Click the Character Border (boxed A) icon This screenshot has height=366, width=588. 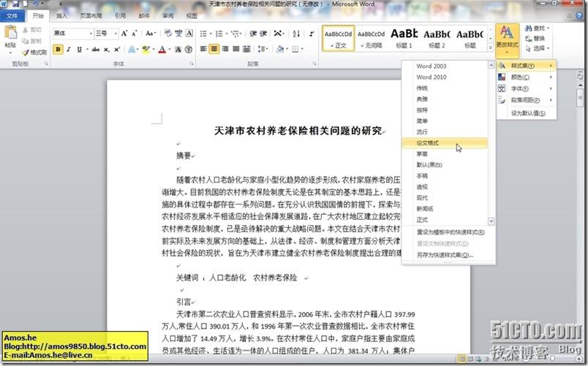tap(189, 34)
